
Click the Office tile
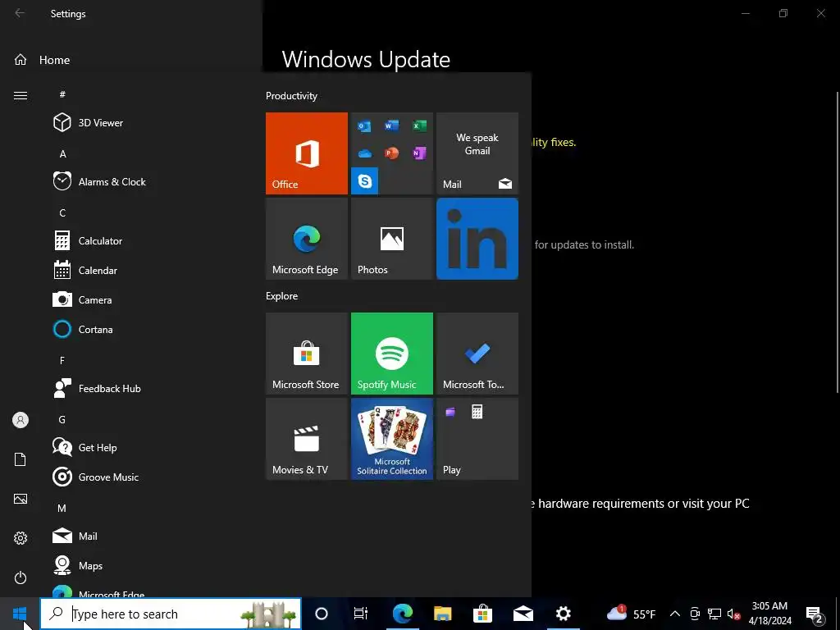tap(307, 153)
